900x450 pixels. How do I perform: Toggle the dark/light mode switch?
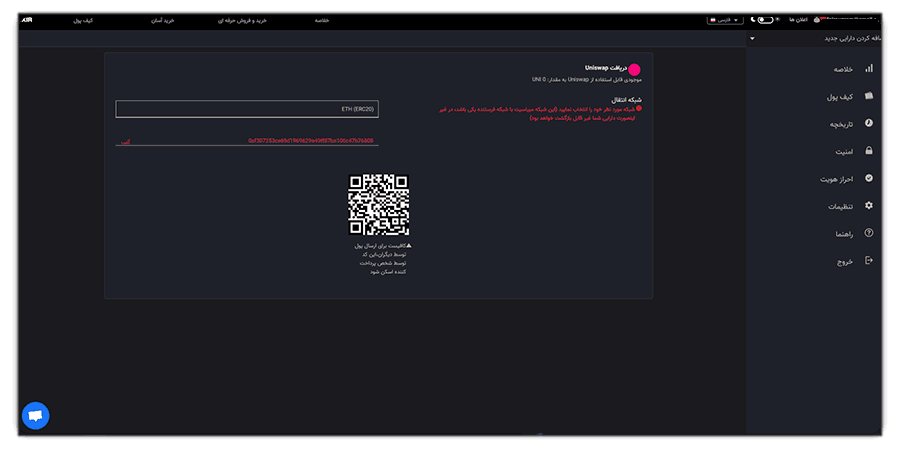pyautogui.click(x=765, y=20)
